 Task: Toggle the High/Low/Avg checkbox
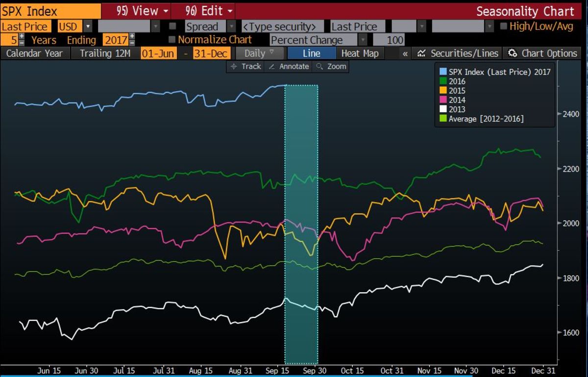point(504,26)
